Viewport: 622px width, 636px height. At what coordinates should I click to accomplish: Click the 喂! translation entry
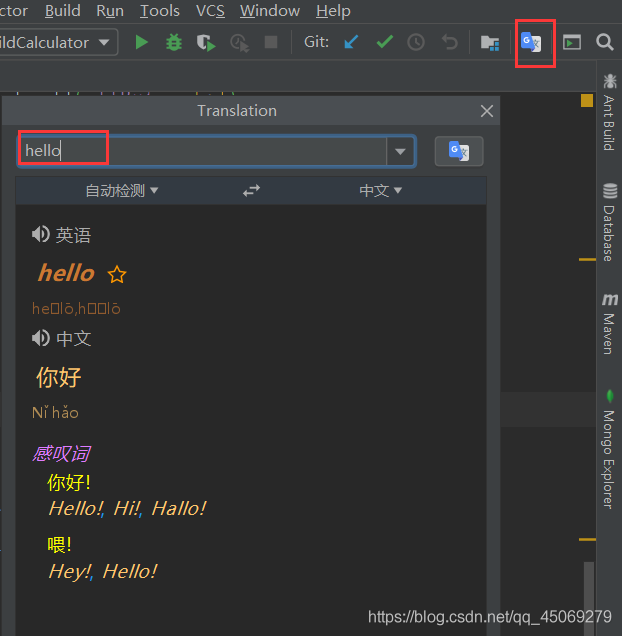pyautogui.click(x=59, y=544)
